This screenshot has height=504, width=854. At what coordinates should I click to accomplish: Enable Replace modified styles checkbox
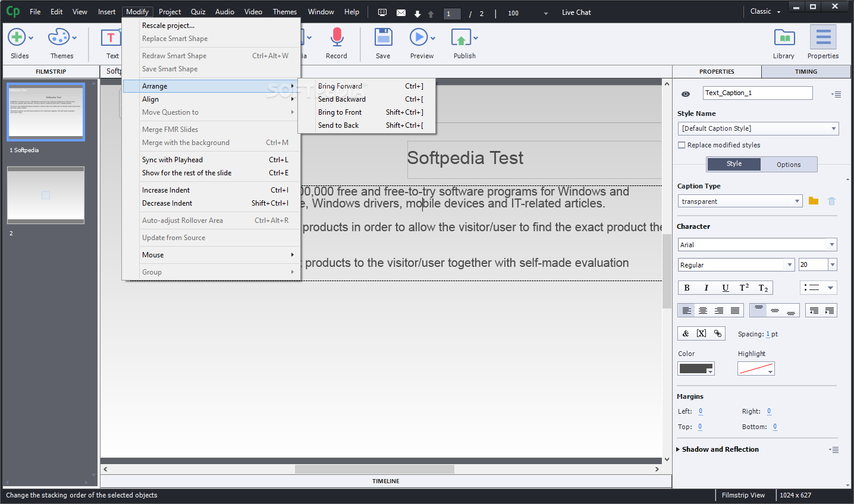point(682,145)
